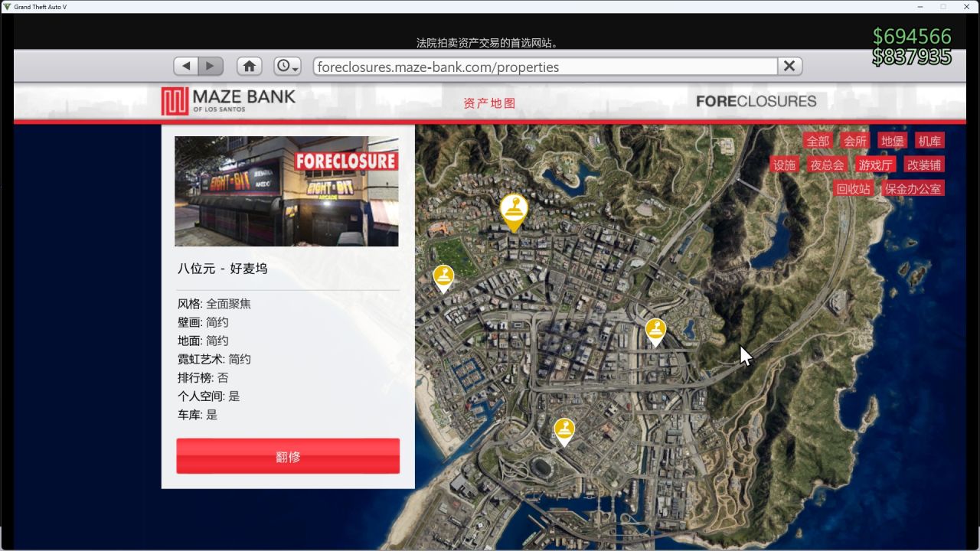Maximize the Grand Theft Auto V window

[943, 6]
